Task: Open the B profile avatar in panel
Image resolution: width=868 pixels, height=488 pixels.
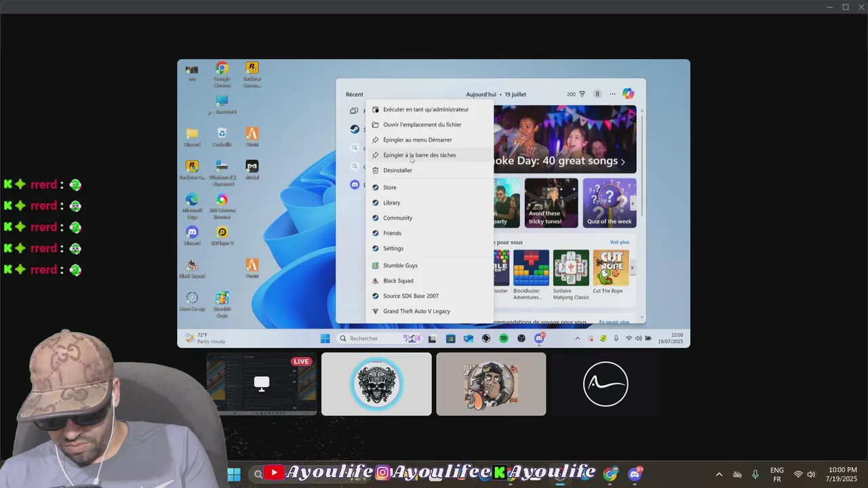Action: (597, 94)
